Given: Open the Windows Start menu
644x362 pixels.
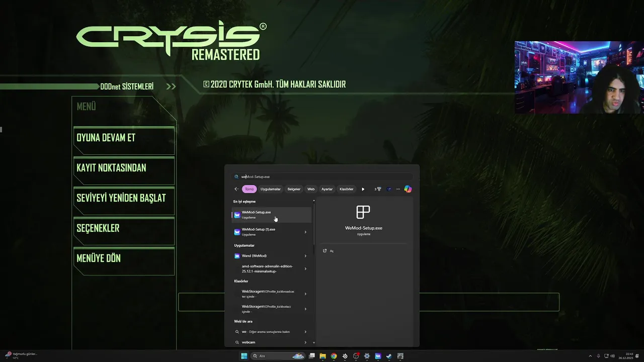Looking at the screenshot, I should coord(244,356).
